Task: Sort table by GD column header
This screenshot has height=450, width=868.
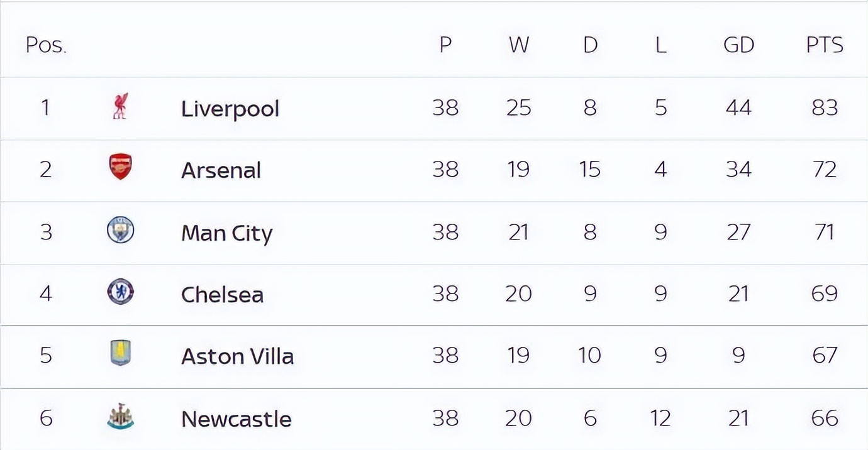Action: click(738, 45)
